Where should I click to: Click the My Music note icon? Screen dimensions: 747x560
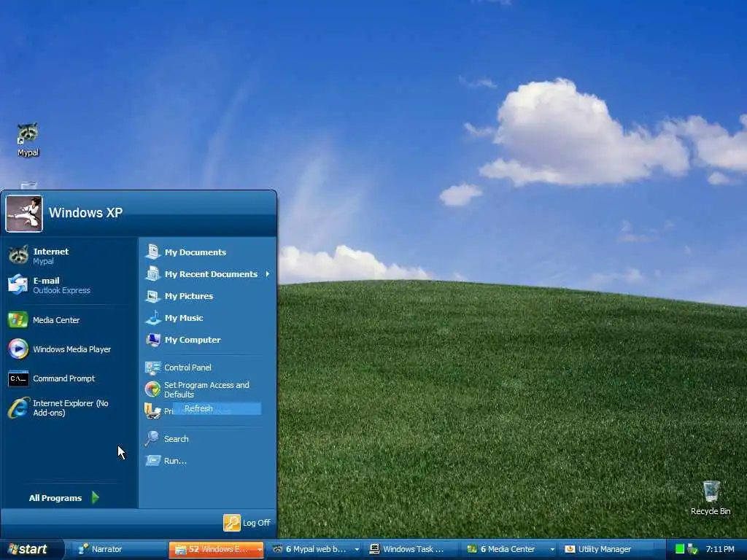(153, 318)
